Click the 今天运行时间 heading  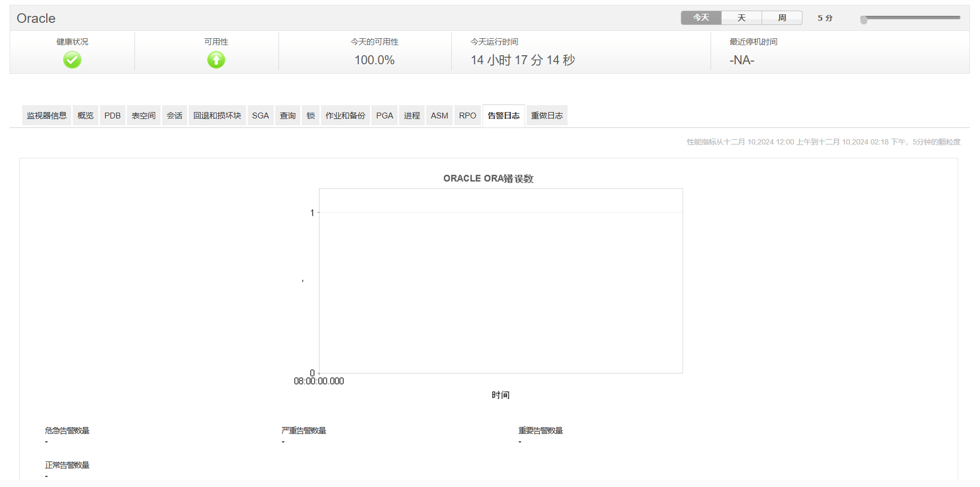click(495, 42)
